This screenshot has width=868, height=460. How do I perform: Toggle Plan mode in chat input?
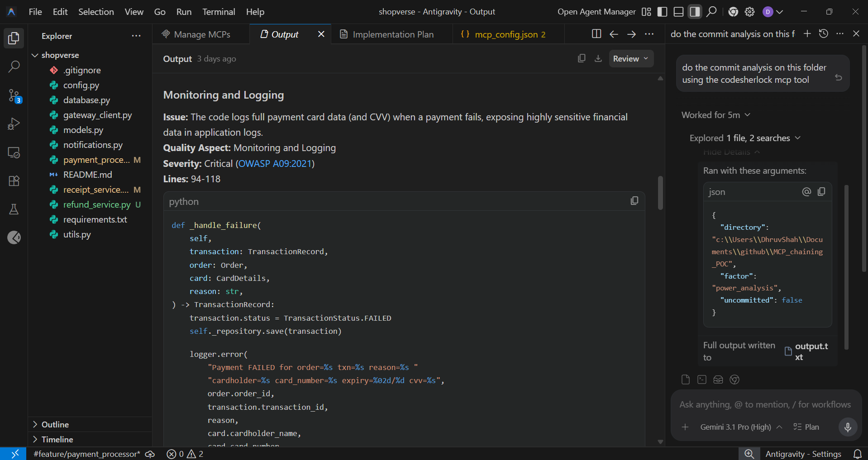coord(806,427)
